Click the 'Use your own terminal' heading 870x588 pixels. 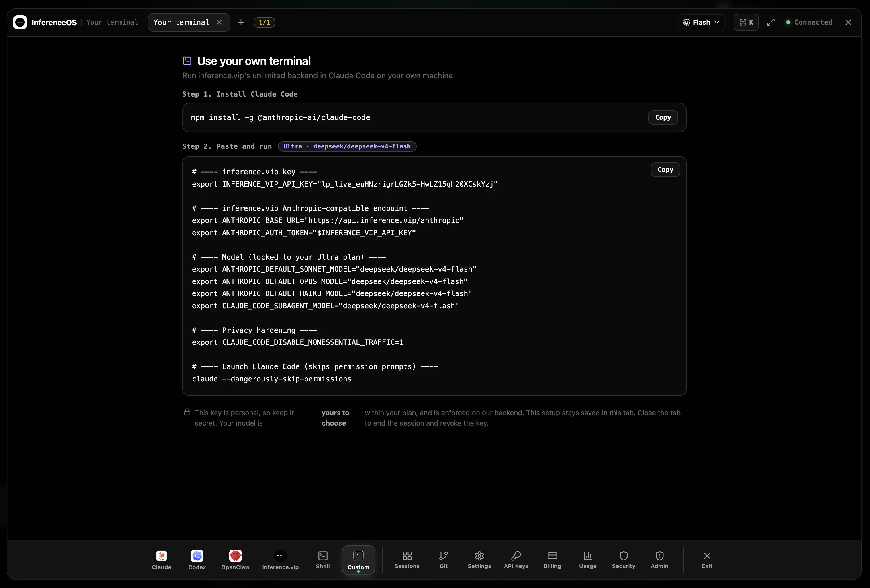(254, 61)
